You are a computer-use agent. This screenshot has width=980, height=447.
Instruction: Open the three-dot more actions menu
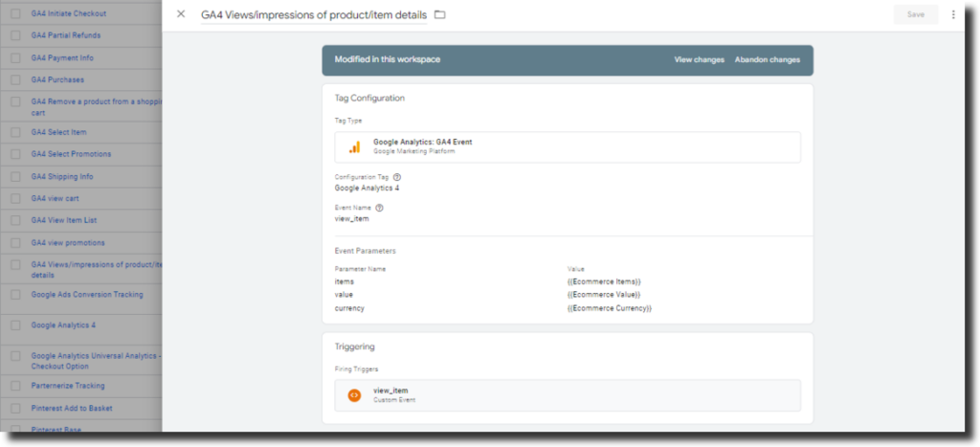pyautogui.click(x=953, y=14)
